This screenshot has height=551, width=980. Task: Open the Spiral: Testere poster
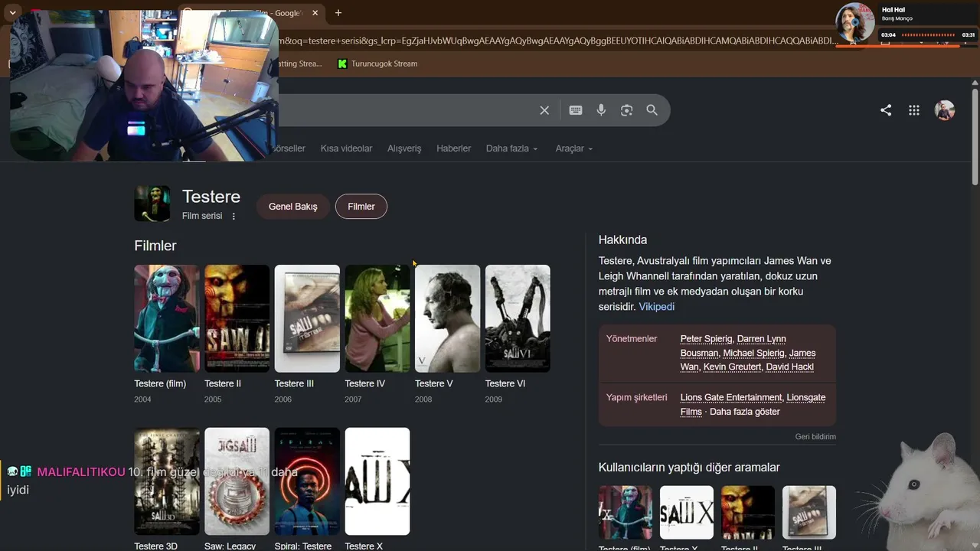pos(307,481)
